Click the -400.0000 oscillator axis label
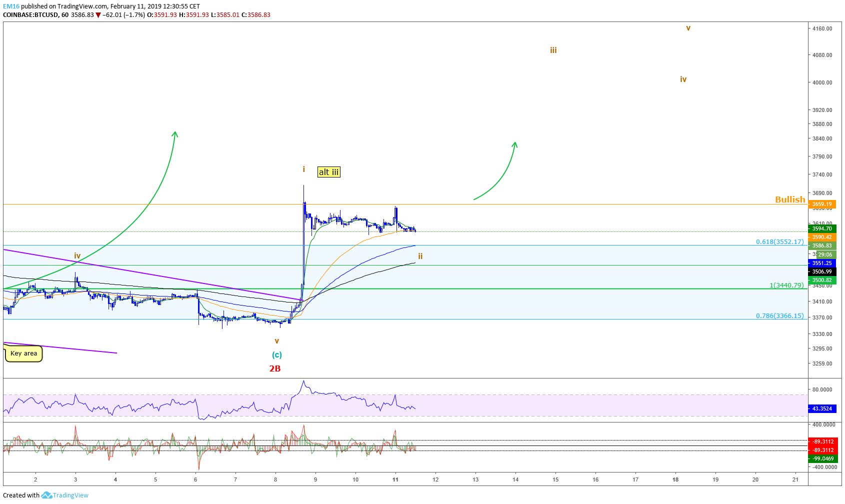Viewport: 845px width, 504px height. click(823, 467)
